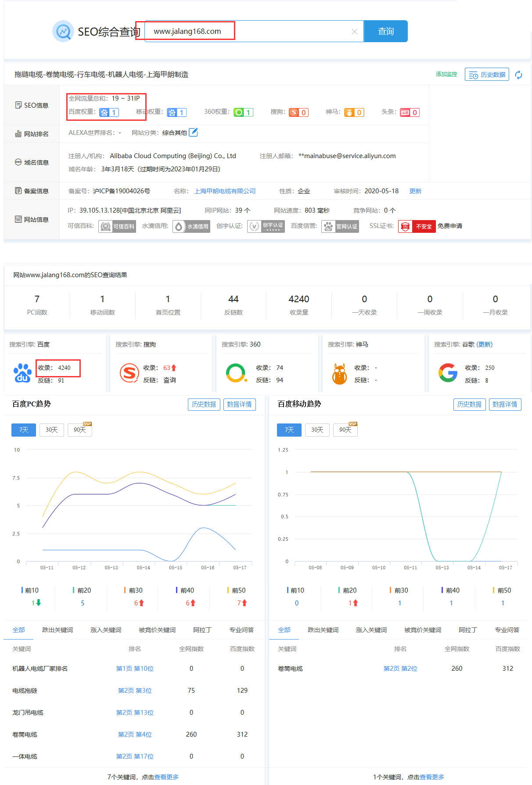Click keyword 一体电缆 in PC list
This screenshot has width=532, height=785.
tap(25, 756)
